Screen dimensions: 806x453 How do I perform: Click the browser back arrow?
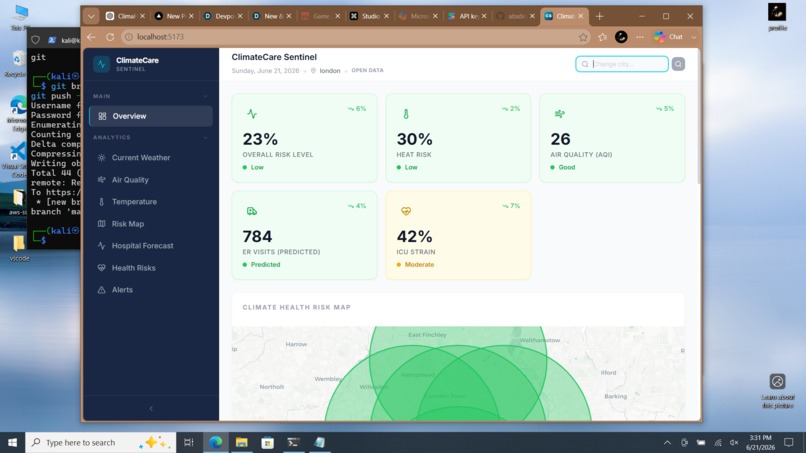pyautogui.click(x=91, y=37)
